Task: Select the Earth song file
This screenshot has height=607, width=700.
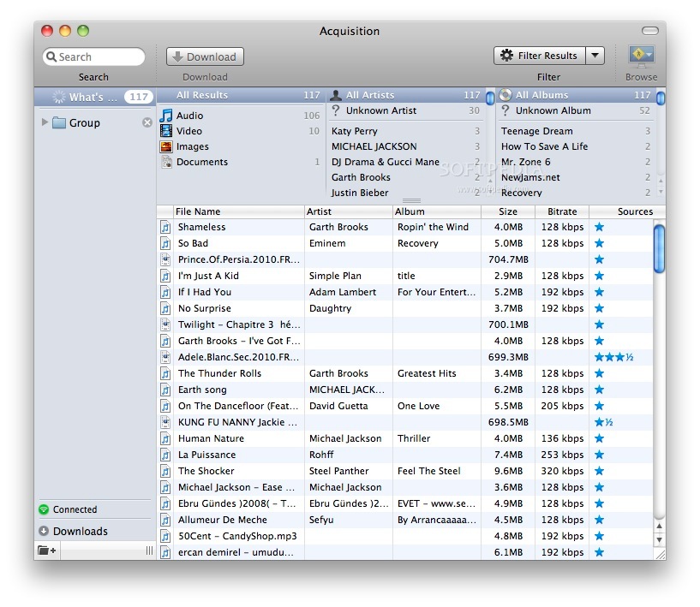Action: coord(404,390)
